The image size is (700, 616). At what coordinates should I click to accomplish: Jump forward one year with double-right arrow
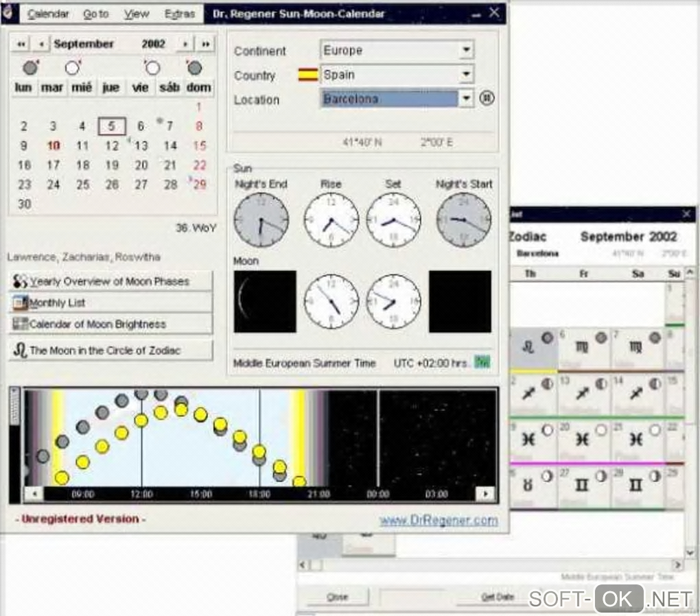[x=206, y=44]
